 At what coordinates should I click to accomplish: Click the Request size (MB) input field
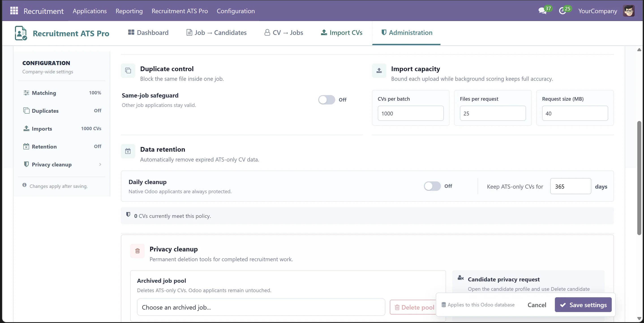[575, 113]
